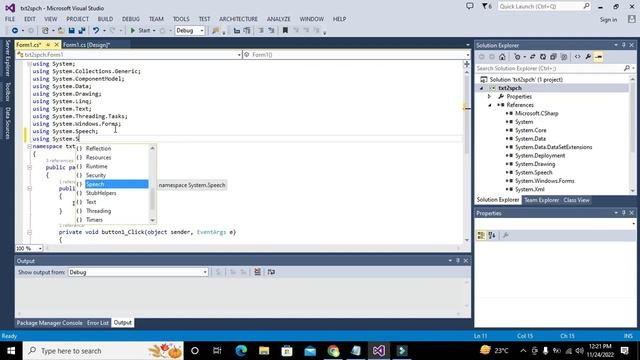Select Security in the IntelliSense list
The image size is (640, 360).
112,175
